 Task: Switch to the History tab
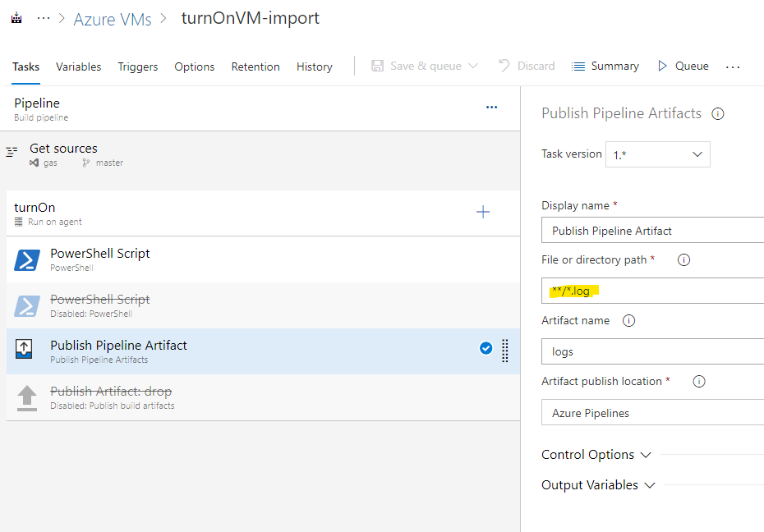tap(315, 66)
